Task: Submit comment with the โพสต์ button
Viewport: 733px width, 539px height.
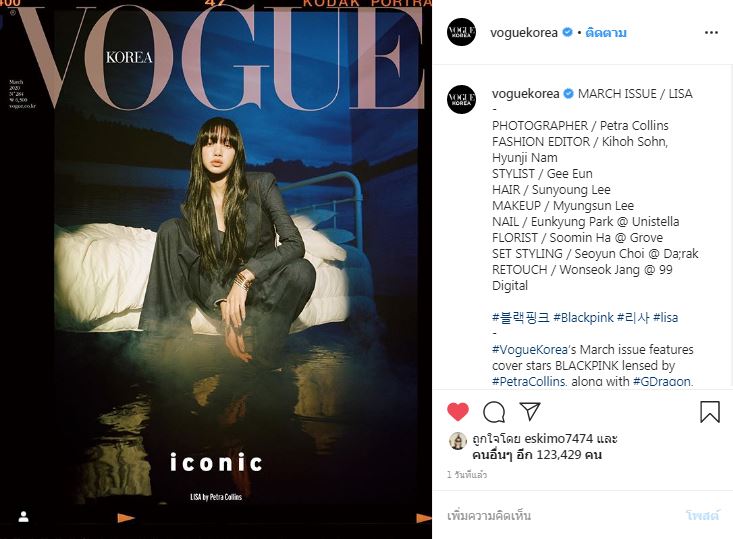Action: coord(702,516)
